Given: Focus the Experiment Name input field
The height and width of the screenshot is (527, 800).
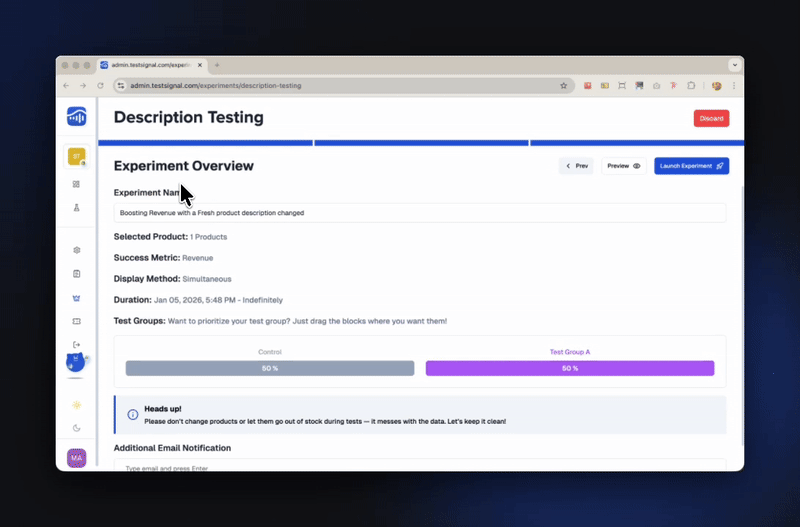Looking at the screenshot, I should point(420,213).
